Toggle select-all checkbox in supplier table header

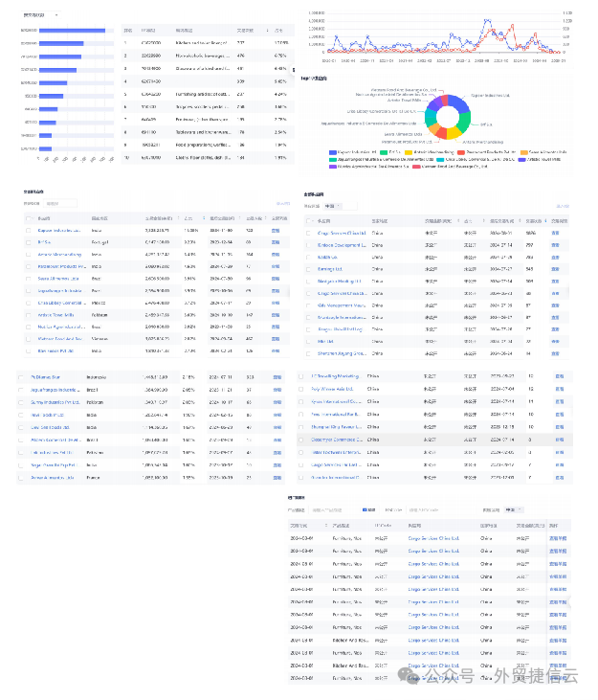point(308,221)
